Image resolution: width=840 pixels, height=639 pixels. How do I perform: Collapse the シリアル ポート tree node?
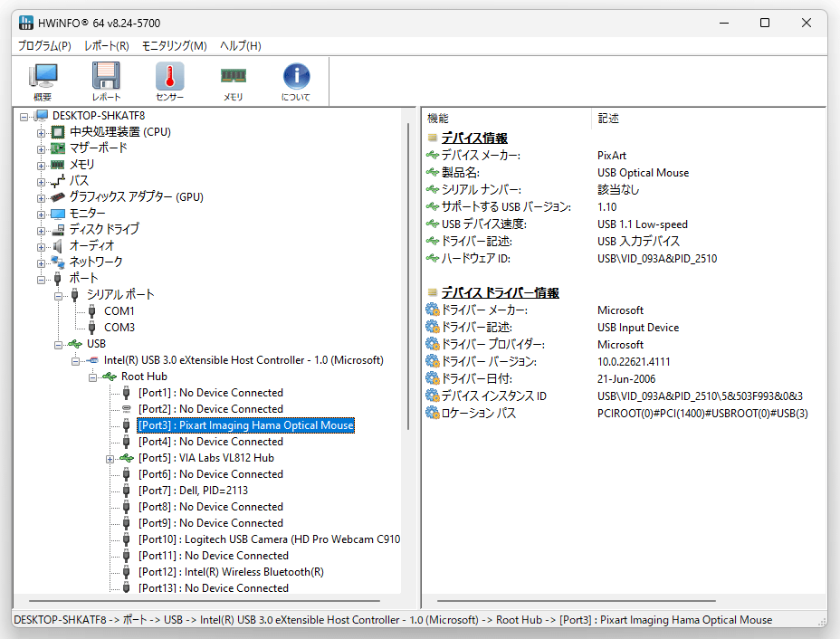point(59,296)
